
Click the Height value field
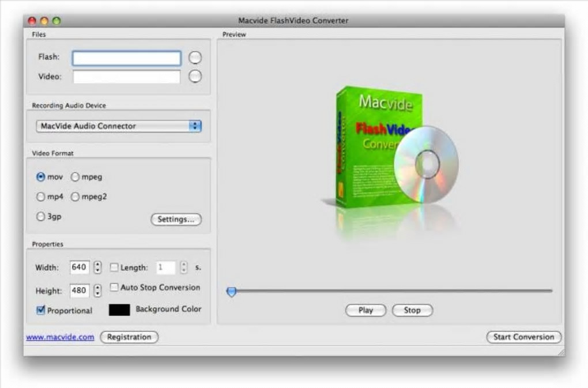point(80,291)
